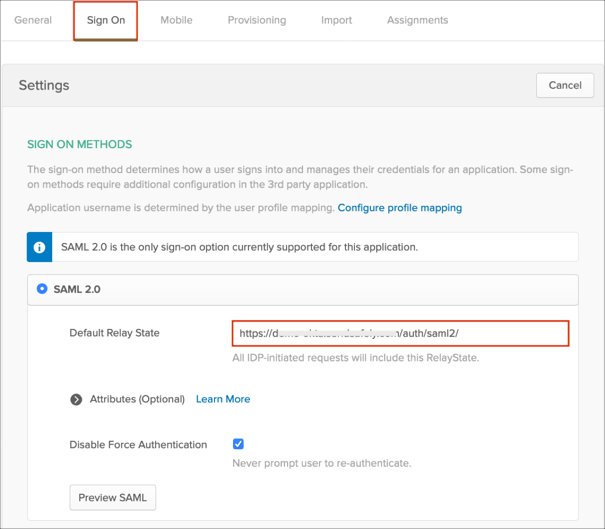Expand the Attributes (Optional) arrow icon
The image size is (605, 529).
click(x=76, y=399)
